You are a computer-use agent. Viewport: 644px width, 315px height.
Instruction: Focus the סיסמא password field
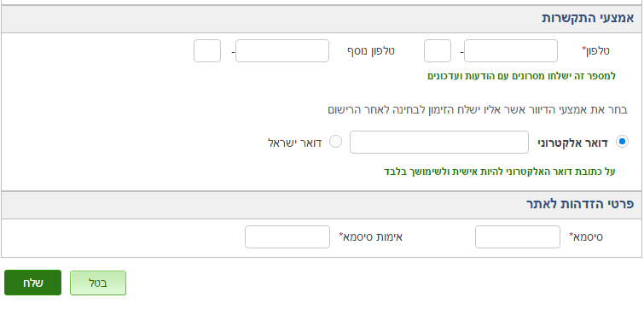518,236
